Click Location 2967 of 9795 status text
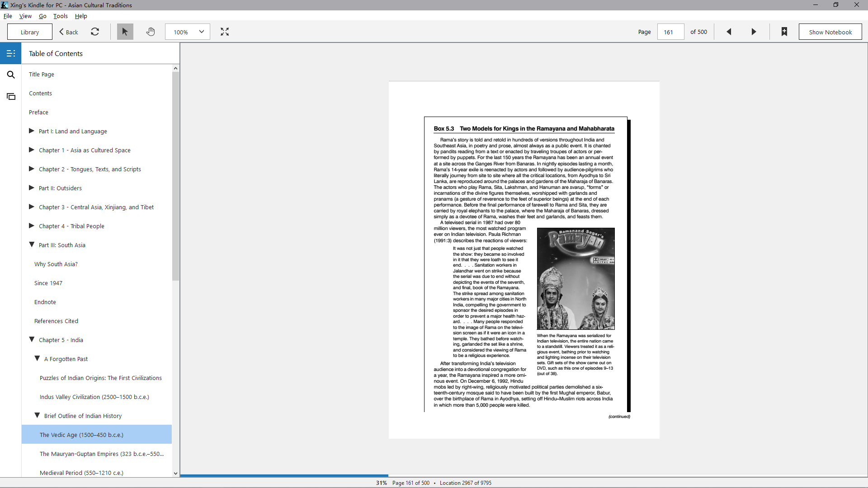 tap(465, 483)
